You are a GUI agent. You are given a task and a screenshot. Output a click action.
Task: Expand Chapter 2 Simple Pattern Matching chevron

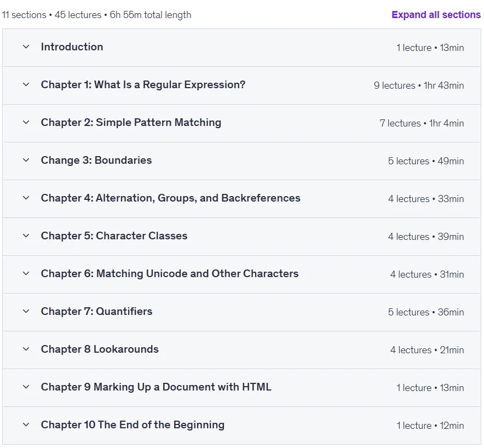coord(26,123)
